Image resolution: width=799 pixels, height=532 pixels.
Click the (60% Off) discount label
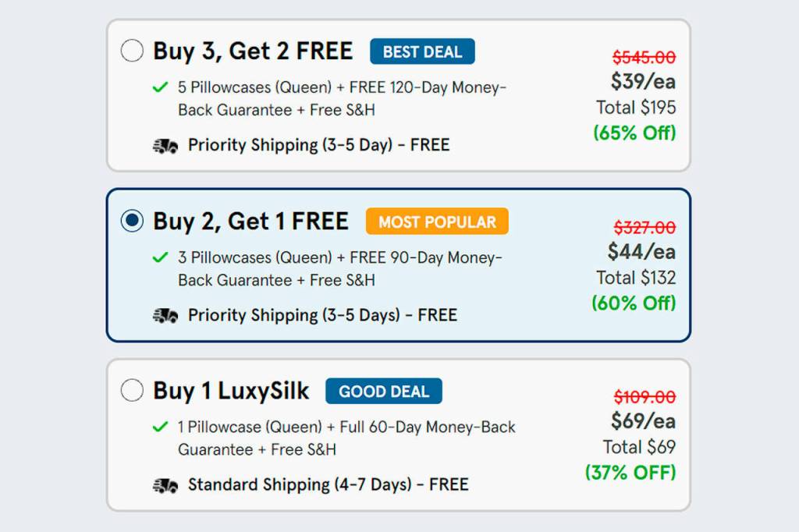coord(634,303)
